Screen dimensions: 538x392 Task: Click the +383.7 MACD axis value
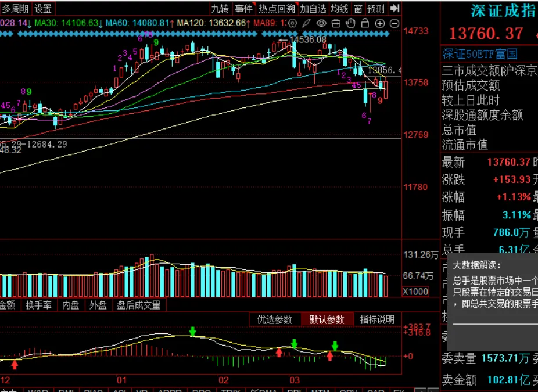pos(417,327)
